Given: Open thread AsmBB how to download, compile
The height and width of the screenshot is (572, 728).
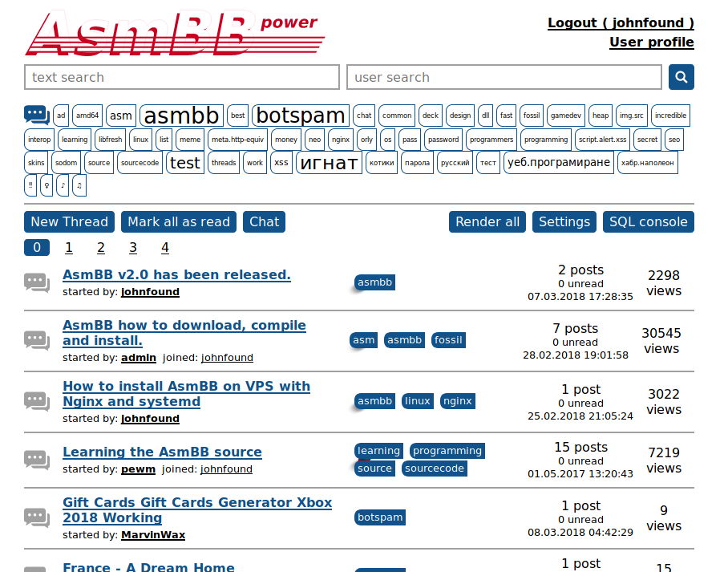Looking at the screenshot, I should click(x=184, y=333).
